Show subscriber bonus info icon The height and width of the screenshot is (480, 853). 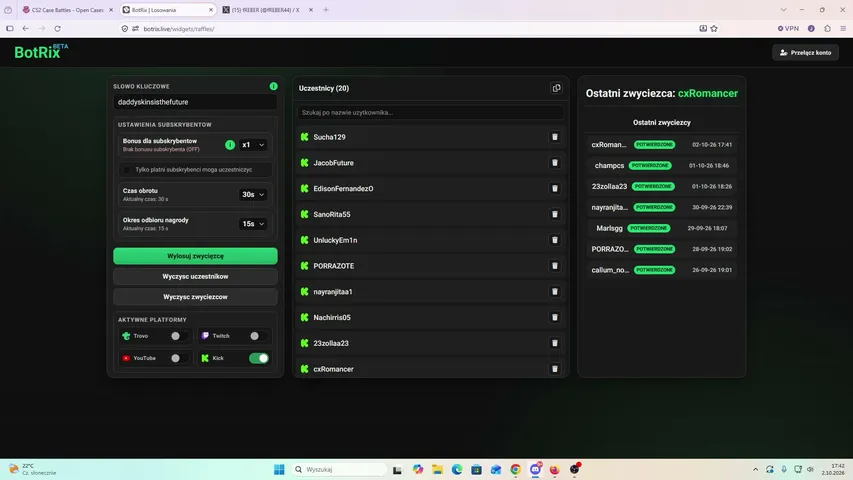pyautogui.click(x=230, y=145)
